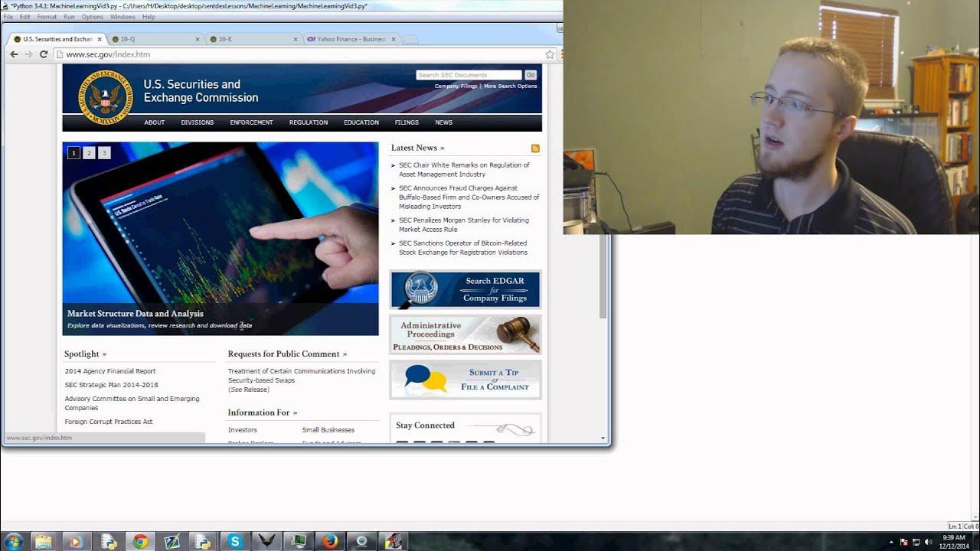Open More Search Options link

[x=511, y=86]
